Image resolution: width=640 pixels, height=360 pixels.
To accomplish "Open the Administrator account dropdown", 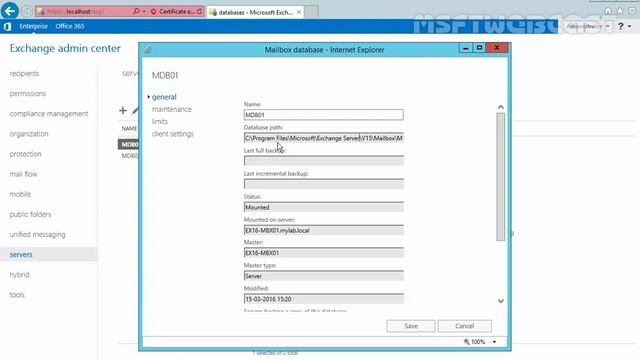I will click(x=588, y=26).
